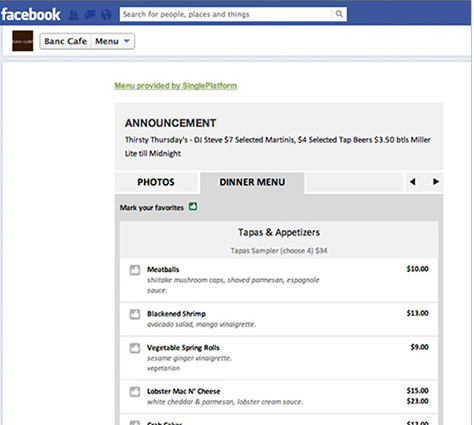Click the Banc Cafe page thumbnail
The height and width of the screenshot is (425, 474).
point(23,41)
